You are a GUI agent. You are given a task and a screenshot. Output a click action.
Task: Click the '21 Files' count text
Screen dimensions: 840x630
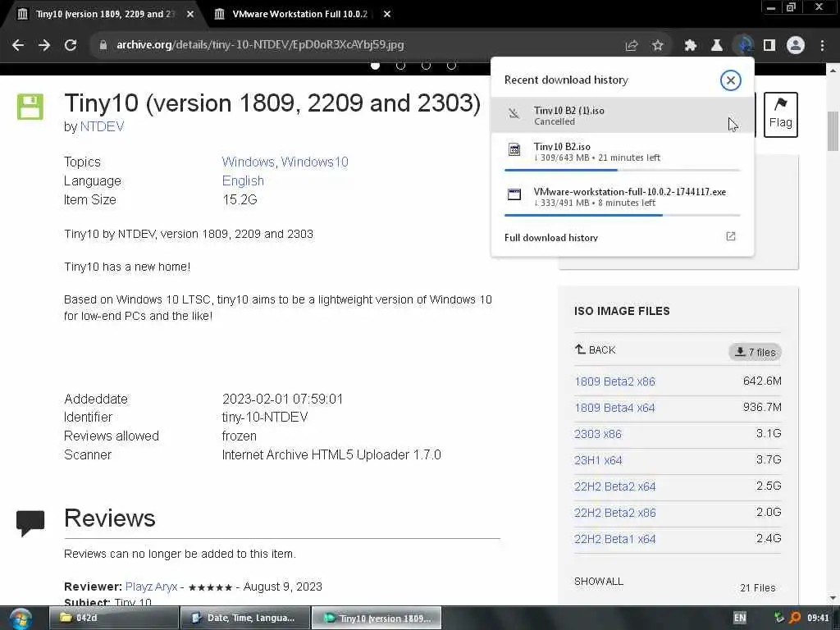click(757, 587)
